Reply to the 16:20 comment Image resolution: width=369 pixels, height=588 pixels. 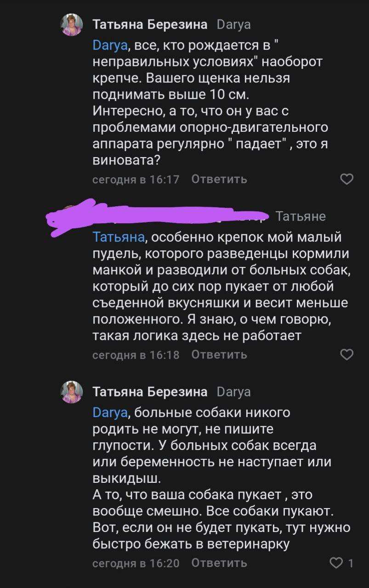tap(219, 563)
